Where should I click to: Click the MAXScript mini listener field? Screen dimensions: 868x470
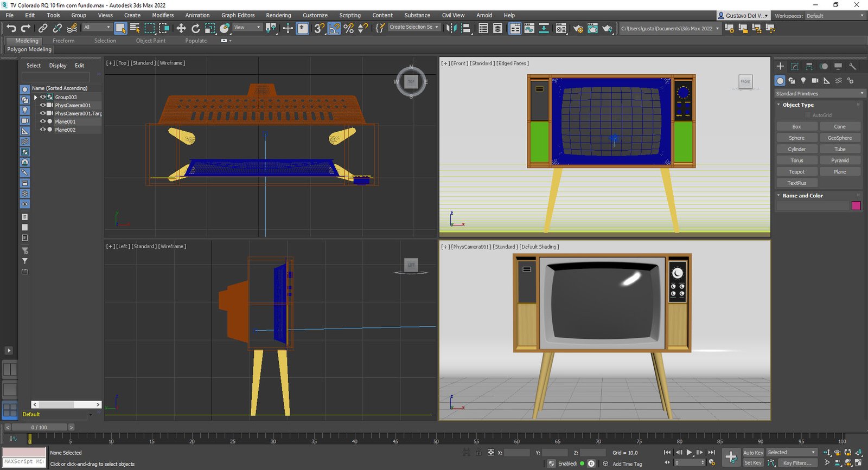pyautogui.click(x=24, y=462)
